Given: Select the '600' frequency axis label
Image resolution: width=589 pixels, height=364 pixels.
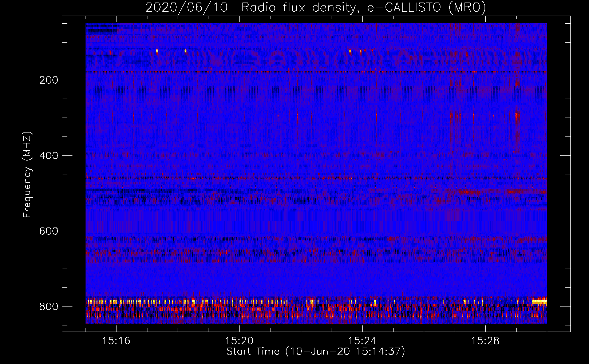Looking at the screenshot, I should (x=48, y=232).
